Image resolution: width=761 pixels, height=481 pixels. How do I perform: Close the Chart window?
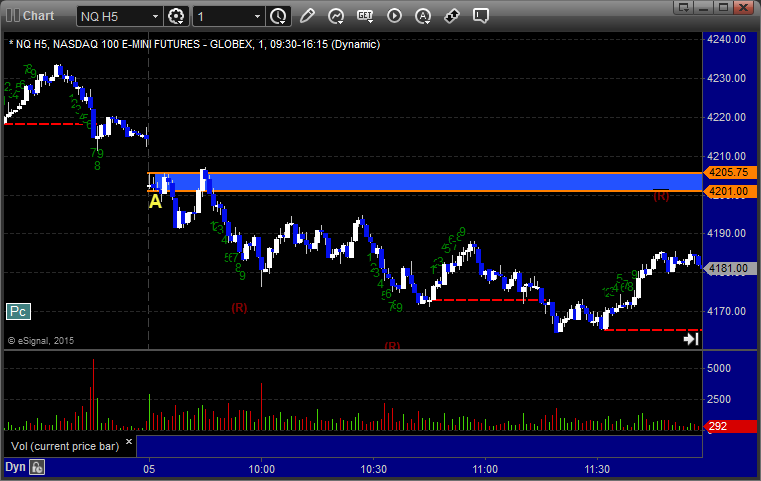(x=744, y=7)
